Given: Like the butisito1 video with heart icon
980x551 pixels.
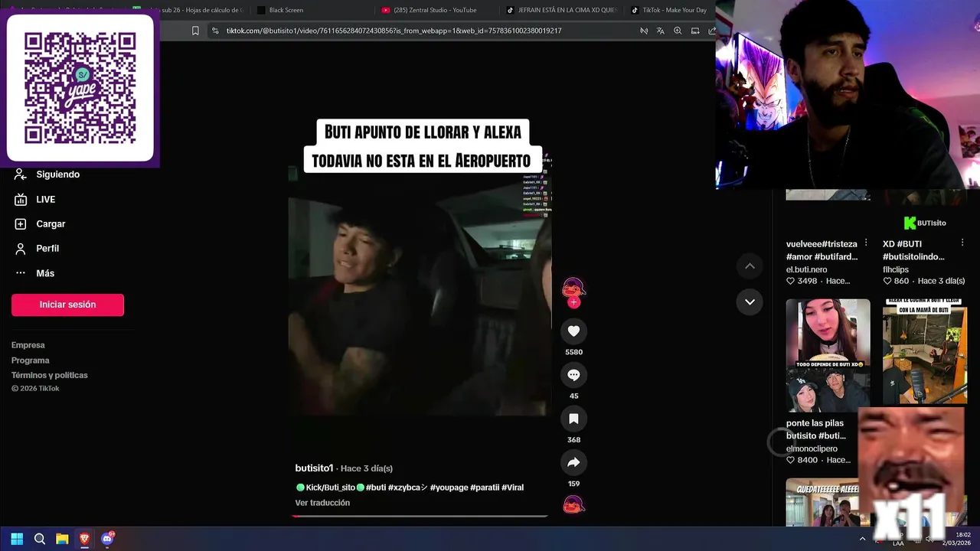Looking at the screenshot, I should [573, 331].
